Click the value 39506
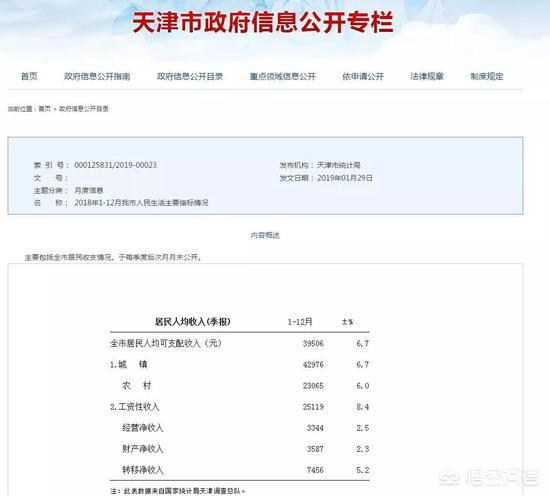This screenshot has width=550, height=496. (313, 343)
